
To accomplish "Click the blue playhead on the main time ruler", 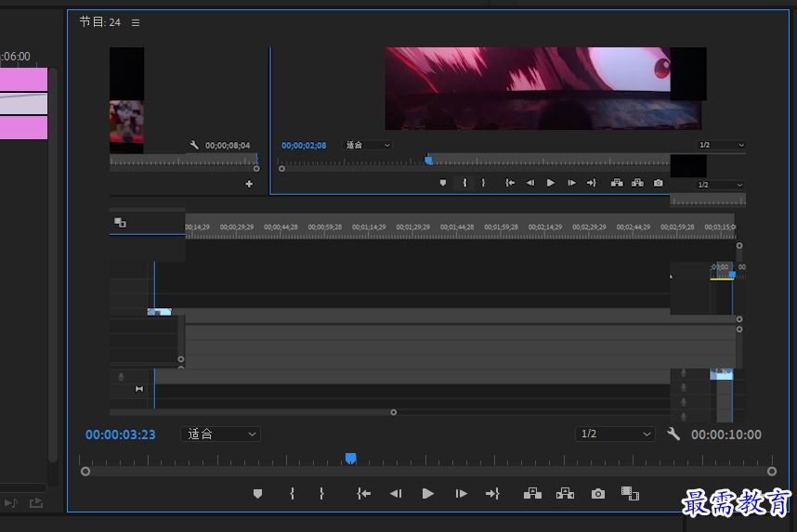I will (x=351, y=459).
